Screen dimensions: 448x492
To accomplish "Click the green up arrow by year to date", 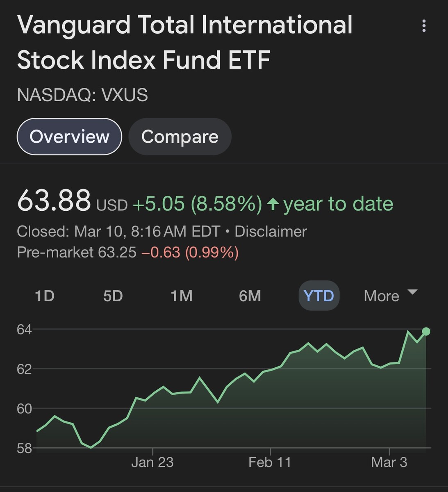I will pos(273,204).
